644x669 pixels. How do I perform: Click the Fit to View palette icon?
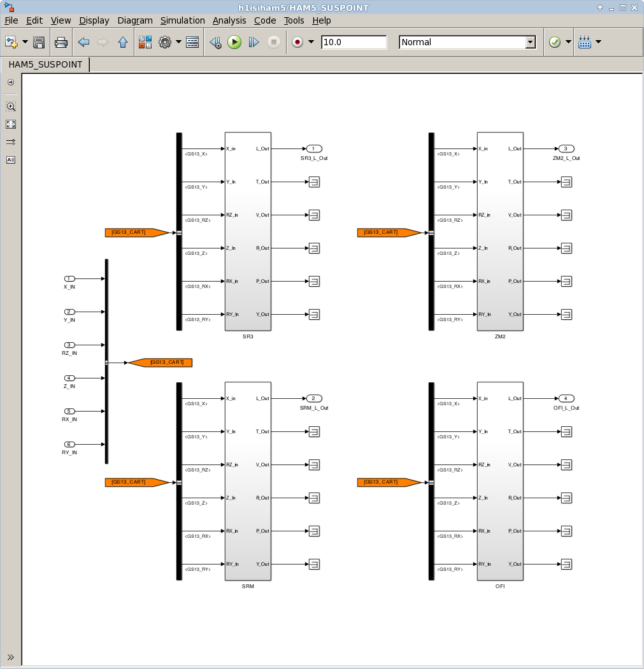tap(11, 124)
